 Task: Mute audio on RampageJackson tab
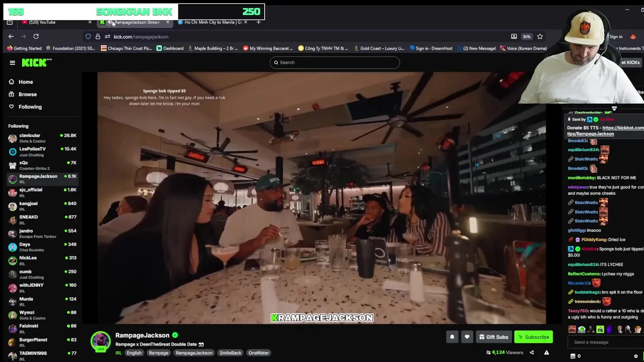point(109,22)
